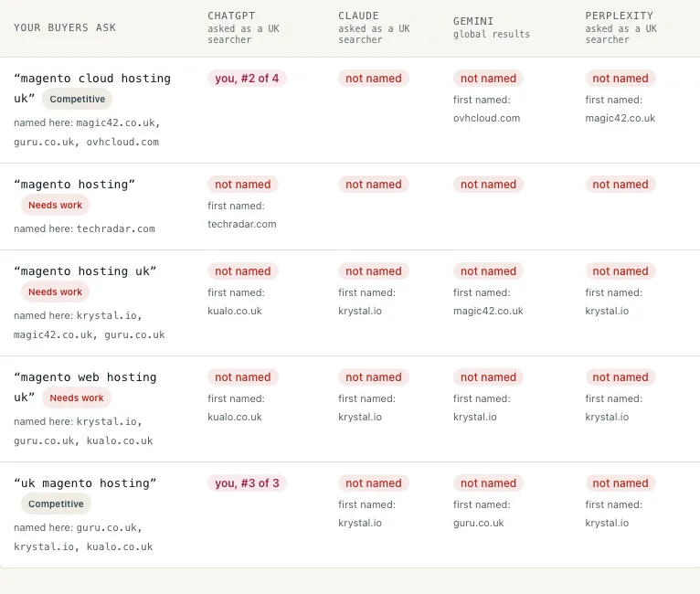700x594 pixels.
Task: Select the query "magento web hosting uk"
Action: pos(85,387)
